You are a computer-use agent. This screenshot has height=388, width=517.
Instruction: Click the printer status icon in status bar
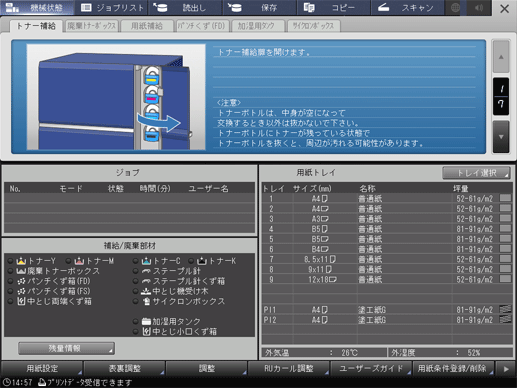[x=42, y=382]
